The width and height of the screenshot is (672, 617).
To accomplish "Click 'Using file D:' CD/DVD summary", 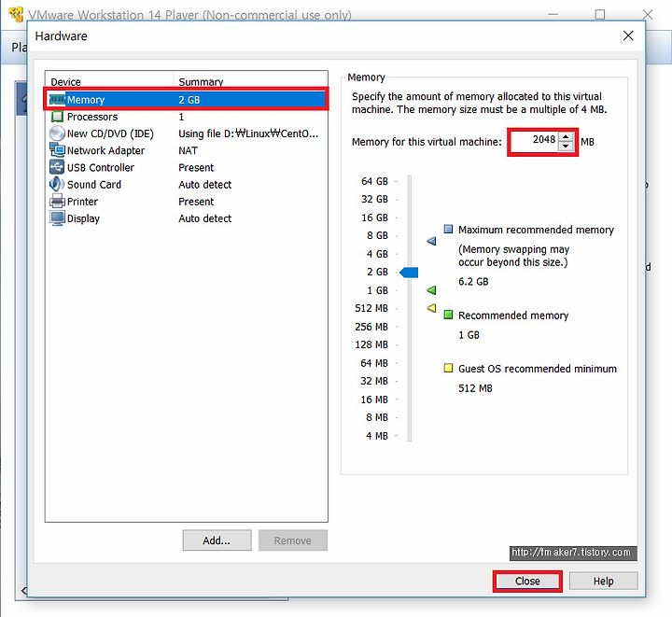I will pos(248,133).
